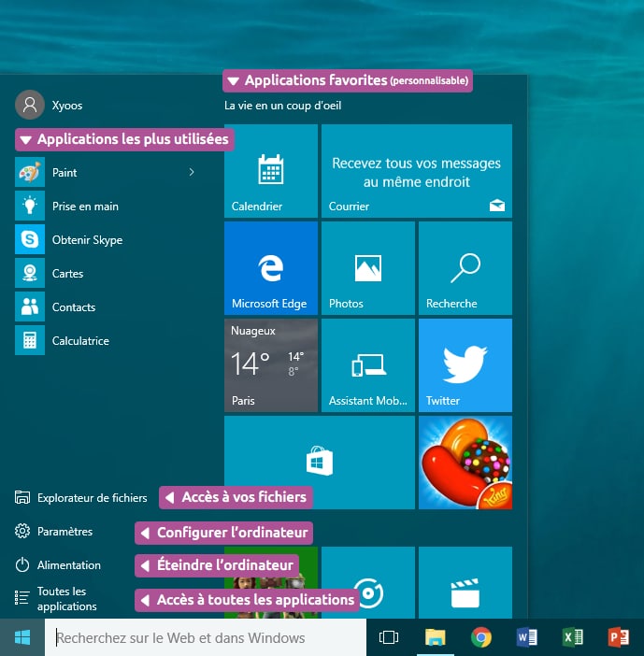Open File Explorer in the taskbar
The image size is (644, 656).
(x=436, y=637)
